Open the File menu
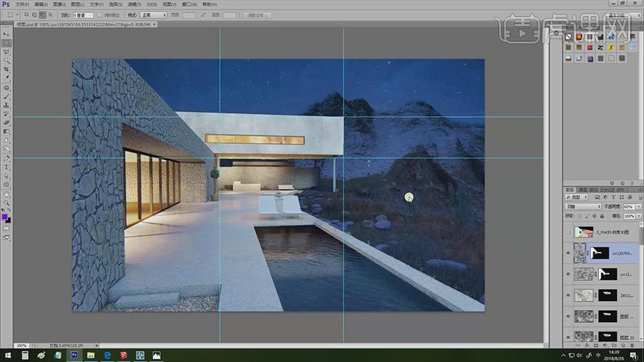The width and height of the screenshot is (644, 362). 22,4
